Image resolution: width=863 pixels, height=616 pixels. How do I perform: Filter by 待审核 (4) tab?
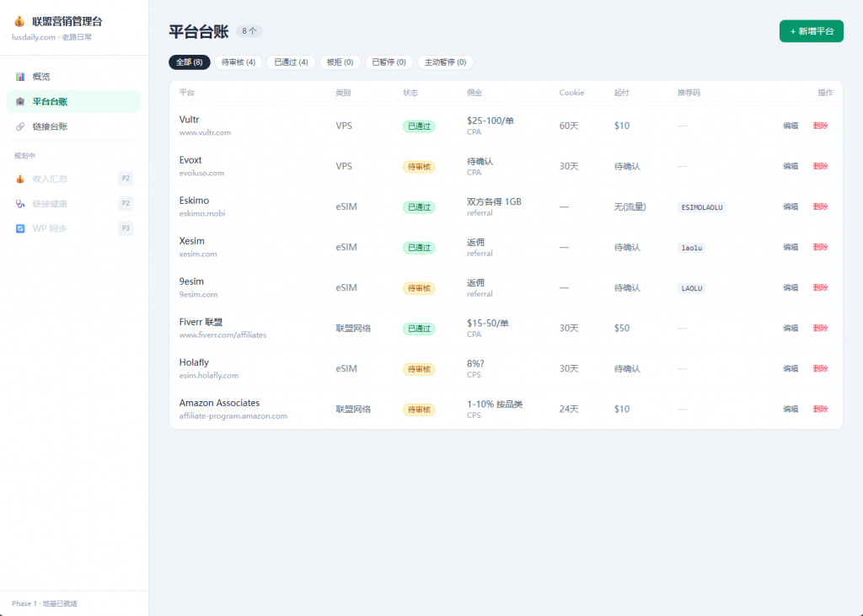coord(239,62)
